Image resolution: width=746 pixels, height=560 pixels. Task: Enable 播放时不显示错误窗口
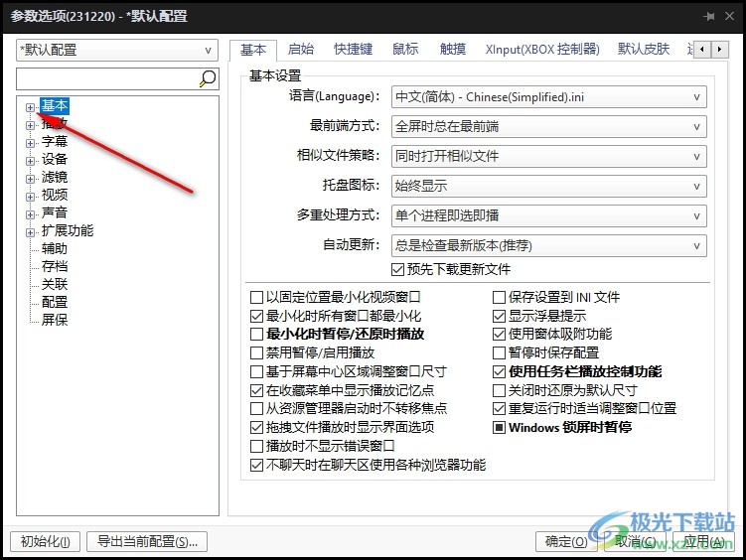coord(256,447)
